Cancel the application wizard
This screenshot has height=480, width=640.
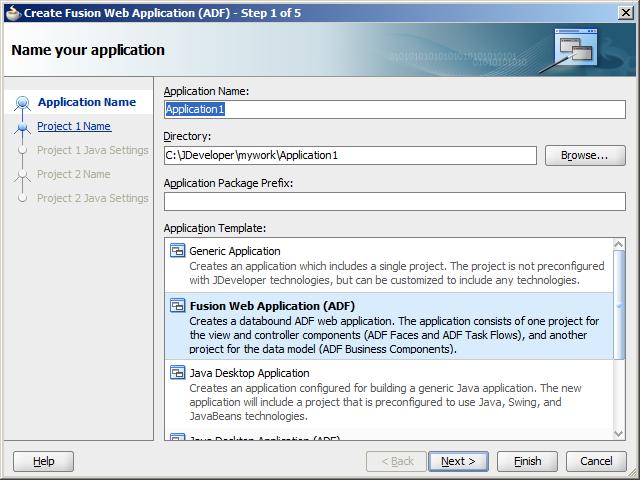coord(596,461)
